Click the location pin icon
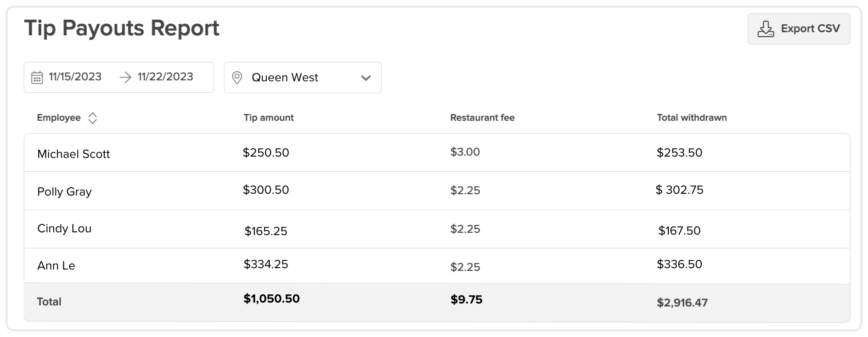868x337 pixels. point(237,78)
